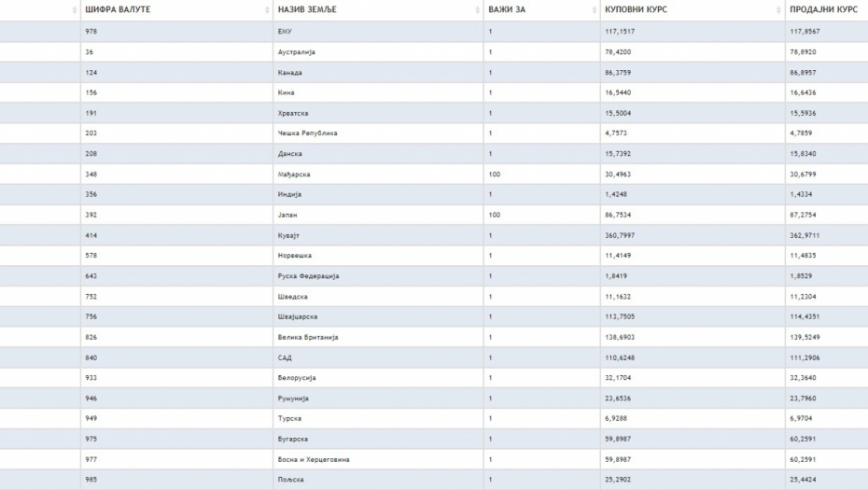The width and height of the screenshot is (868, 490).
Task: Click sort arrows in НАЗИВ ЗЕМЉЕ column header
Action: pyautogui.click(x=477, y=10)
